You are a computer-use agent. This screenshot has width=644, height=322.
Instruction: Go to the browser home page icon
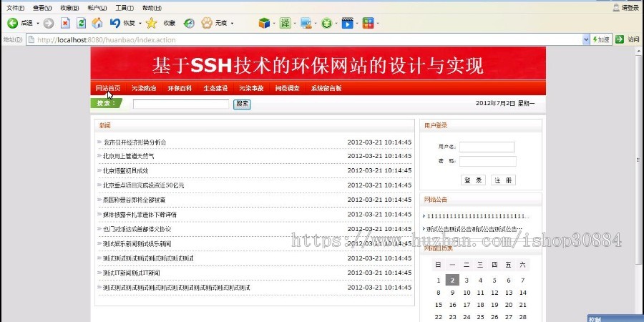point(97,23)
